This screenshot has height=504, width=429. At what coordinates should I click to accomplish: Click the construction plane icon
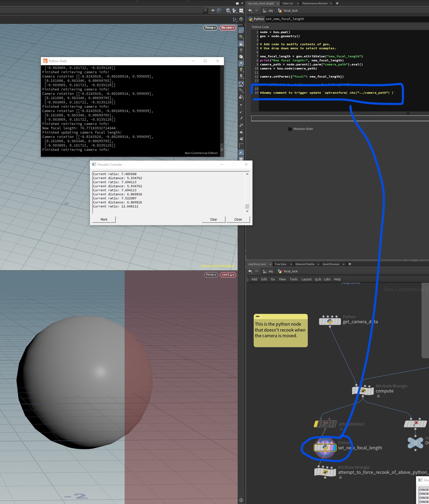pyautogui.click(x=241, y=37)
